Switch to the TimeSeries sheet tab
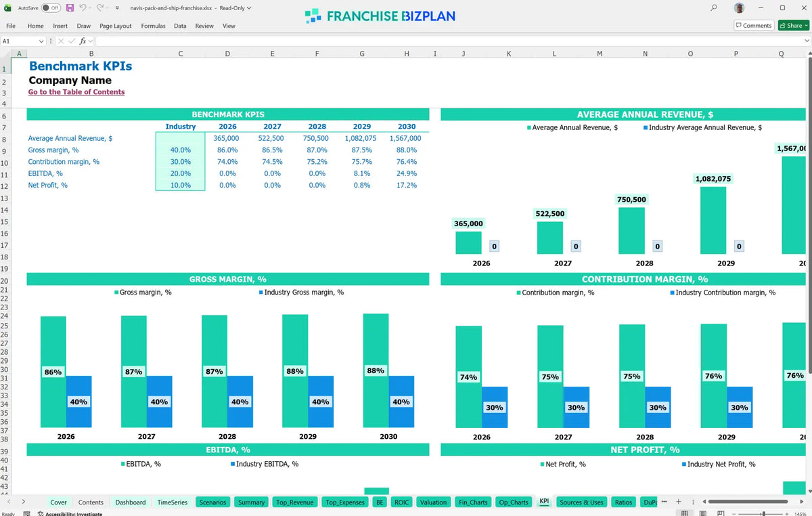The image size is (812, 516). 173,502
